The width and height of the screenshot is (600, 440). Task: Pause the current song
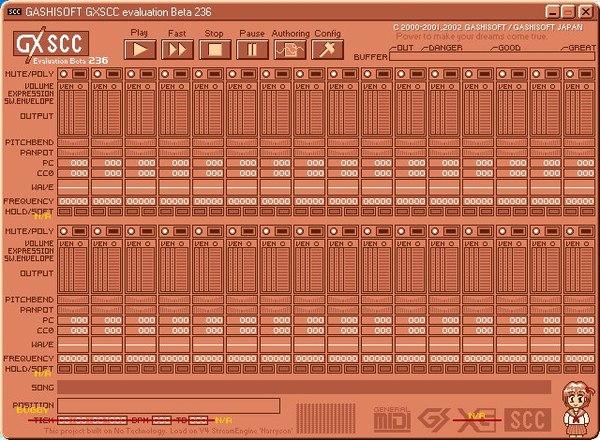(x=253, y=49)
